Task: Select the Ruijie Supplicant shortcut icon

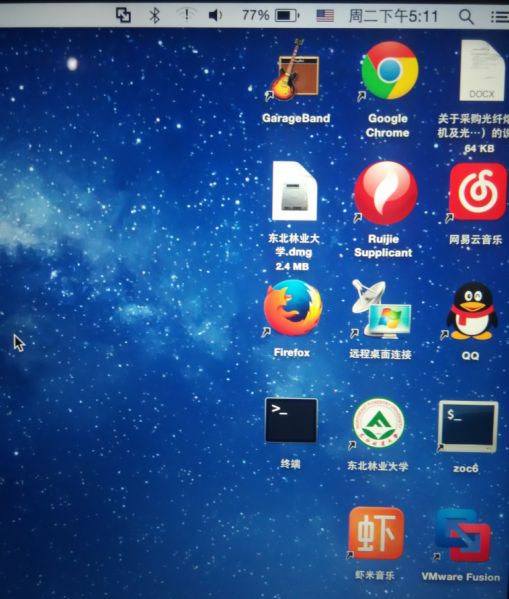Action: (x=386, y=193)
